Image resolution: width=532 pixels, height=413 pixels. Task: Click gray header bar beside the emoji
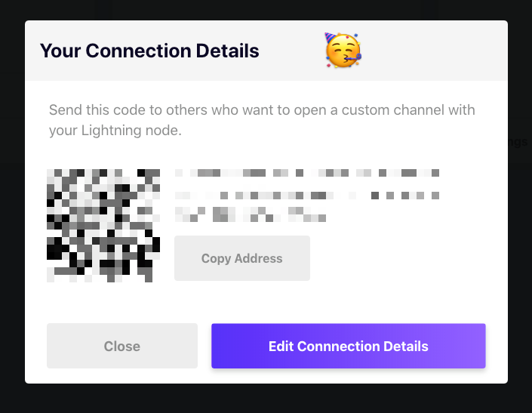point(435,51)
